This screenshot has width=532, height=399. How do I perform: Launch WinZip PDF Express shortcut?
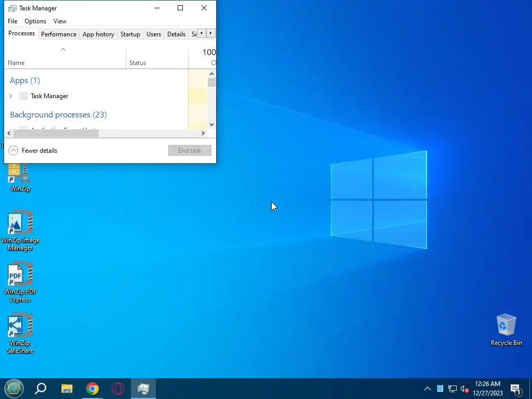click(x=20, y=282)
